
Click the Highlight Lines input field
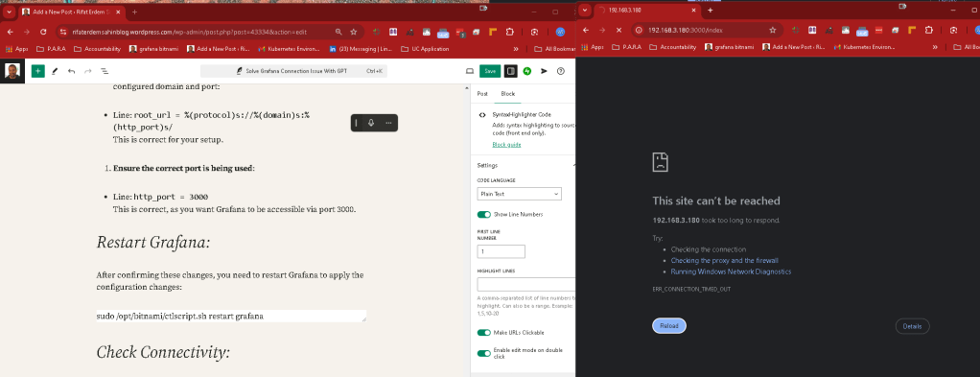526,285
